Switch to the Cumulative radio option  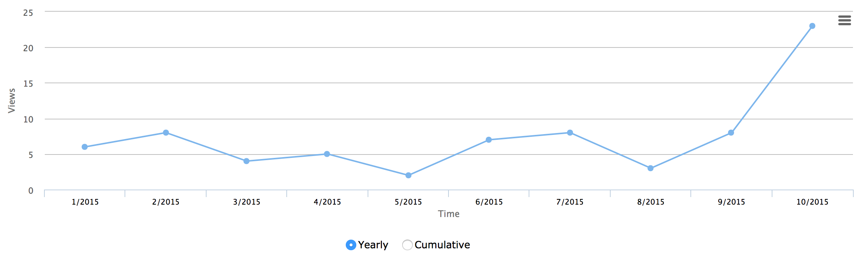407,245
